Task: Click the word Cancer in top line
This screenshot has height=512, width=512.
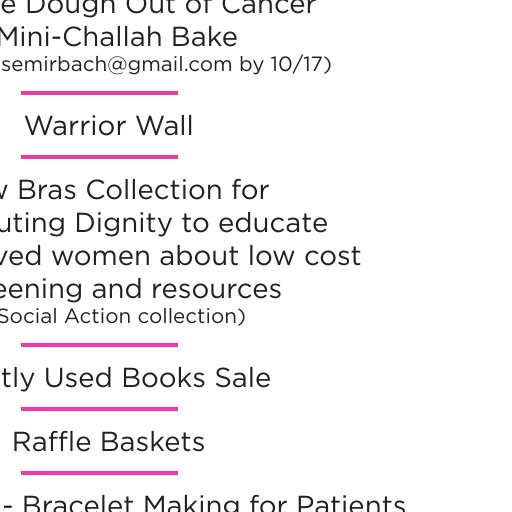Action: click(x=268, y=7)
